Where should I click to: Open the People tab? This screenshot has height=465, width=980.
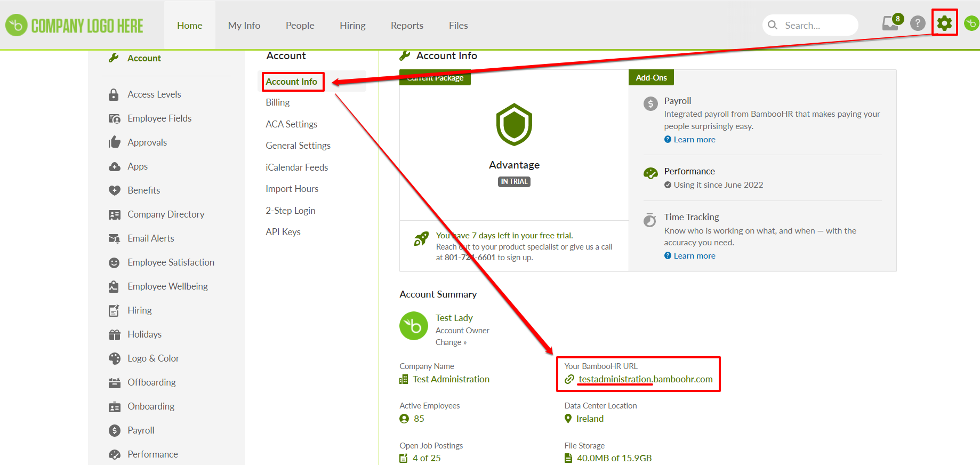click(300, 26)
